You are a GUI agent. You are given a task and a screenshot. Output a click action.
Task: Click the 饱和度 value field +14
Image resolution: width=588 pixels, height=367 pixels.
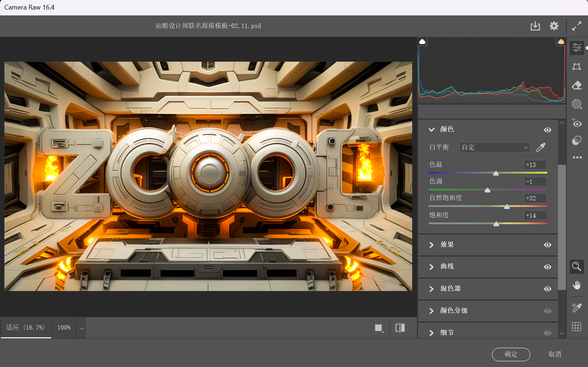(535, 215)
